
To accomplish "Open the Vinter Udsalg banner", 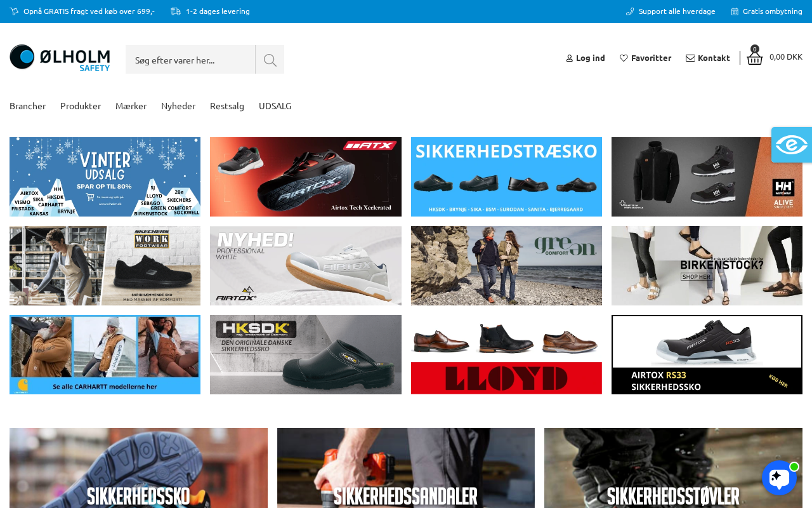I will (105, 177).
